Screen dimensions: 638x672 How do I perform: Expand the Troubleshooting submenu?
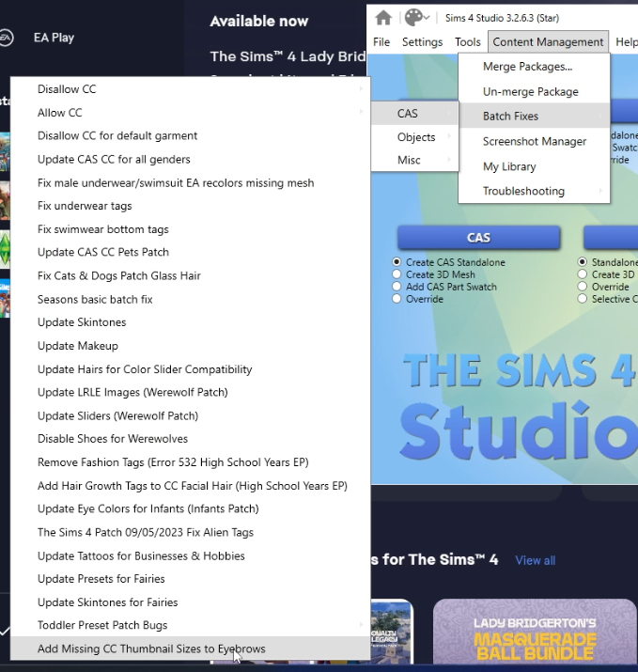tap(534, 191)
